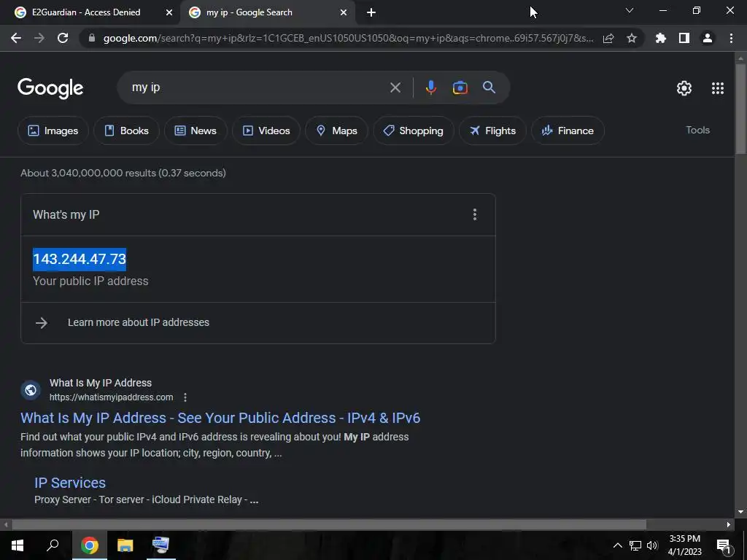Open the Chrome three-dot menu
This screenshot has height=560, width=747.
[731, 38]
